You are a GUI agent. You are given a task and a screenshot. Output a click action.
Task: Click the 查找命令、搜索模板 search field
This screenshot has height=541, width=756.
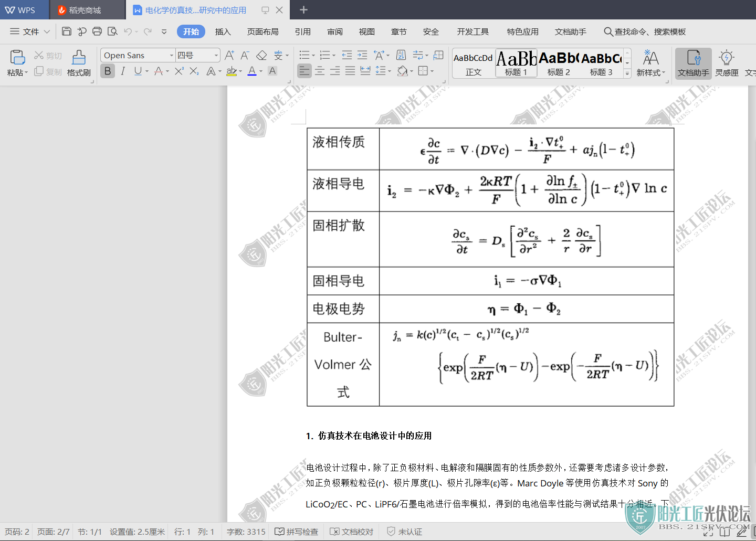click(x=645, y=31)
